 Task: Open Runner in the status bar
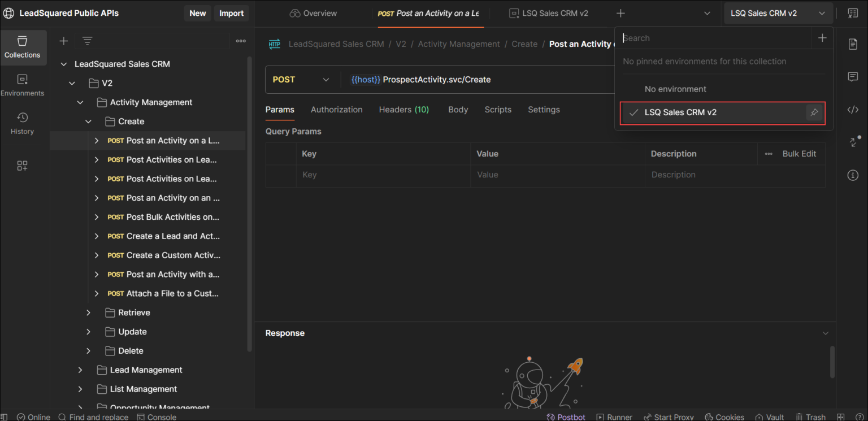[614, 417]
